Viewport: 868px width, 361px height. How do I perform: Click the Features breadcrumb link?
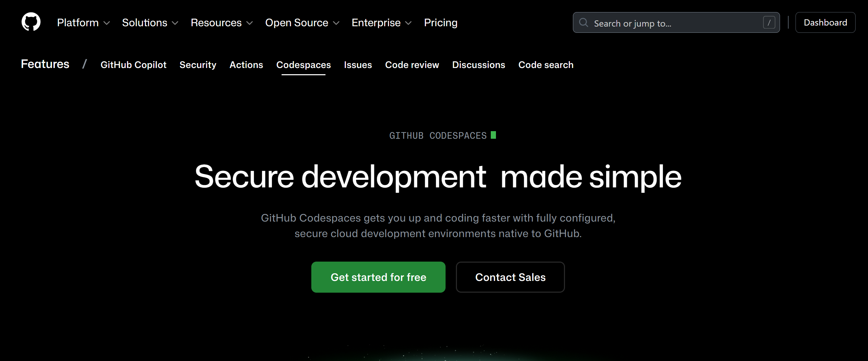tap(45, 64)
